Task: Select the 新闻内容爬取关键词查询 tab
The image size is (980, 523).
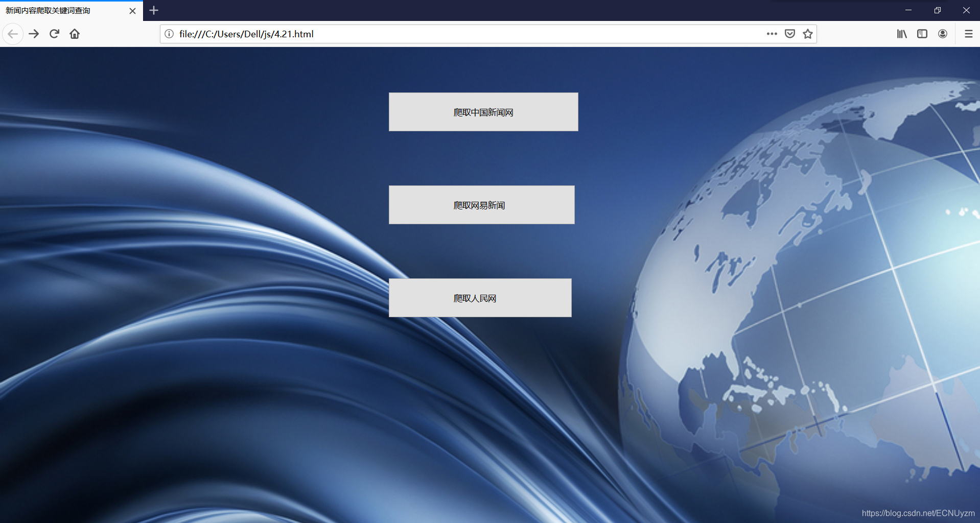Action: point(72,11)
